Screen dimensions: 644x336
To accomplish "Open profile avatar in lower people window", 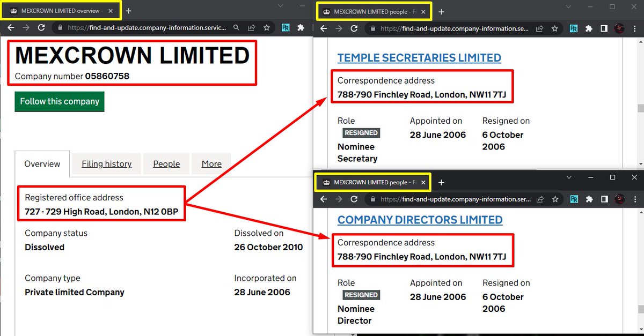I will pos(619,199).
